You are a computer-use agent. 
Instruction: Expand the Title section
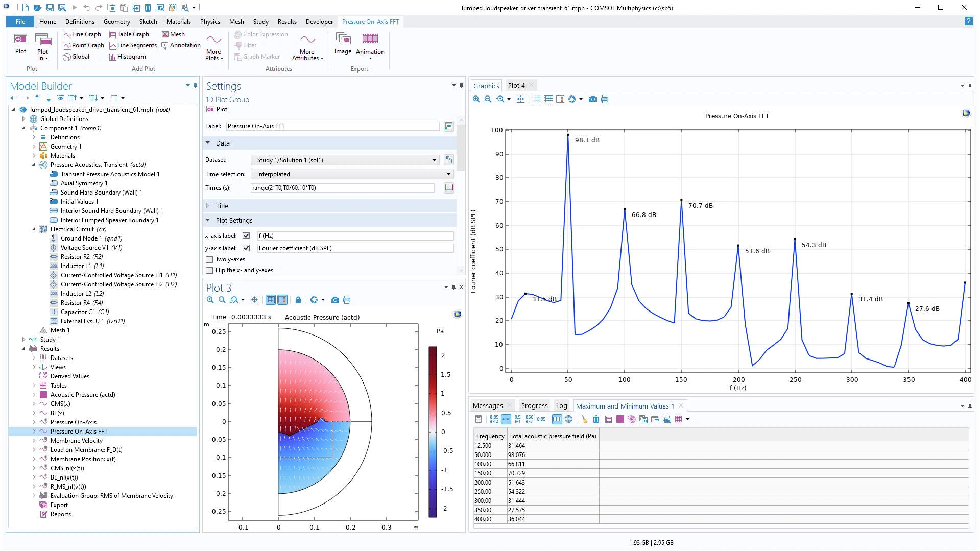[222, 206]
